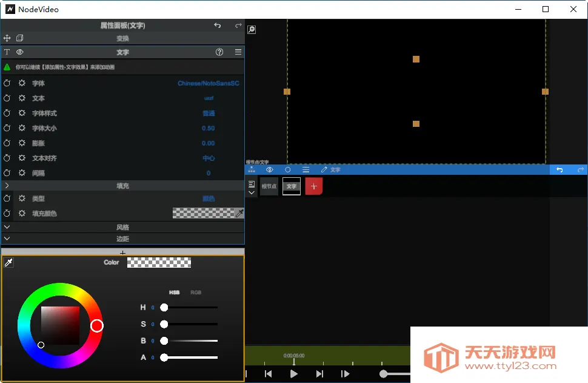Add a node with the red plus button
Screen dimensions: 588x383
313,186
